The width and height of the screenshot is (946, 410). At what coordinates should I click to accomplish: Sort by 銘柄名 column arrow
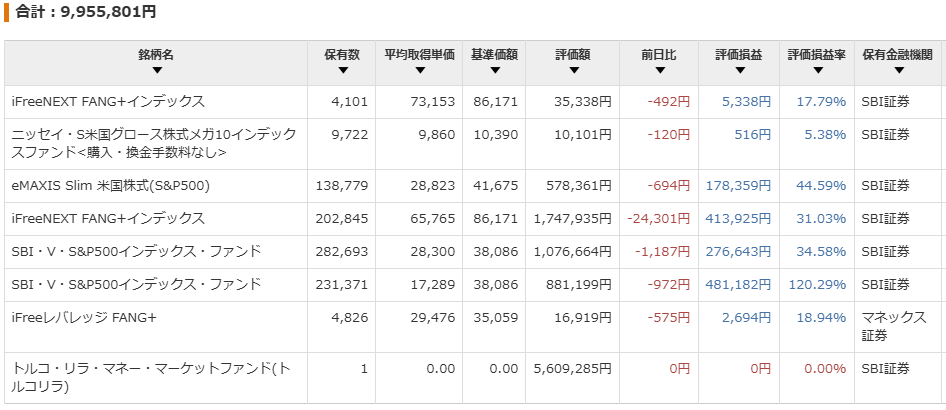coord(157,71)
